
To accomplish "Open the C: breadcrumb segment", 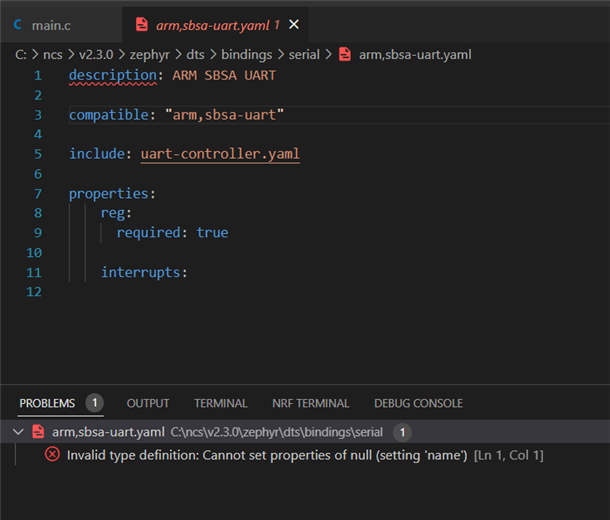I will pyautogui.click(x=21, y=54).
